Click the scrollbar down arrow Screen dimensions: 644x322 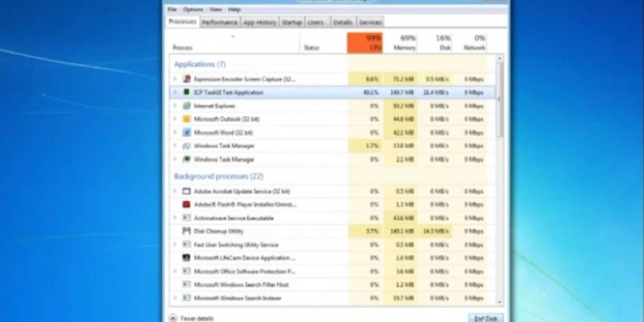point(500,303)
